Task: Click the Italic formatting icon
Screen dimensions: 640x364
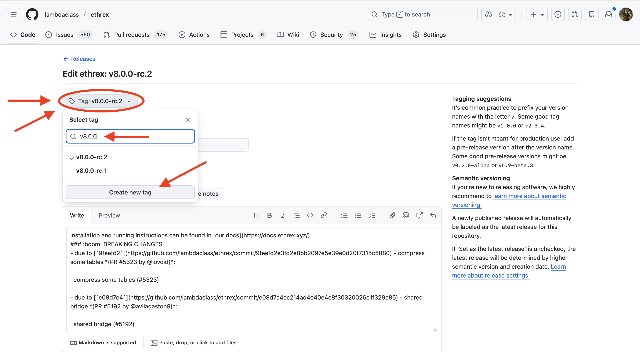Action: point(283,215)
